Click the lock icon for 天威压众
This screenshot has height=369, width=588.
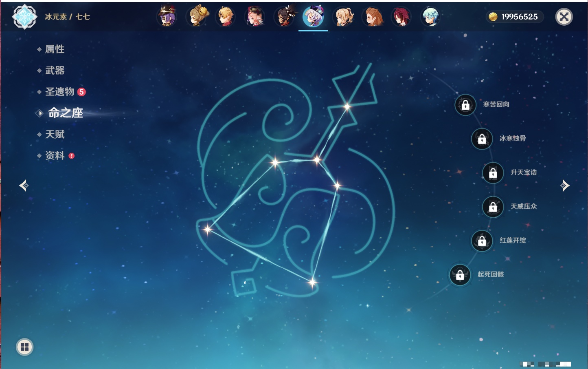coord(493,207)
